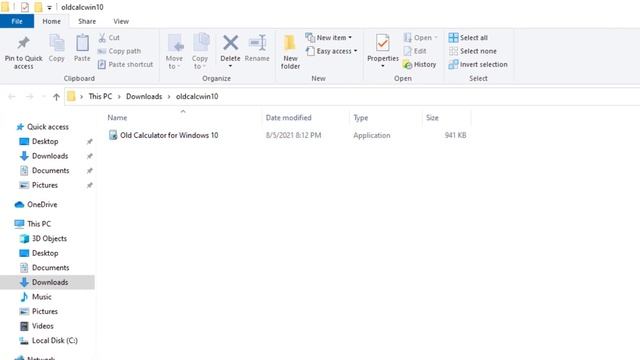Open OneDrive in navigation pane
Viewport: 640px width, 360px height.
tap(42, 204)
